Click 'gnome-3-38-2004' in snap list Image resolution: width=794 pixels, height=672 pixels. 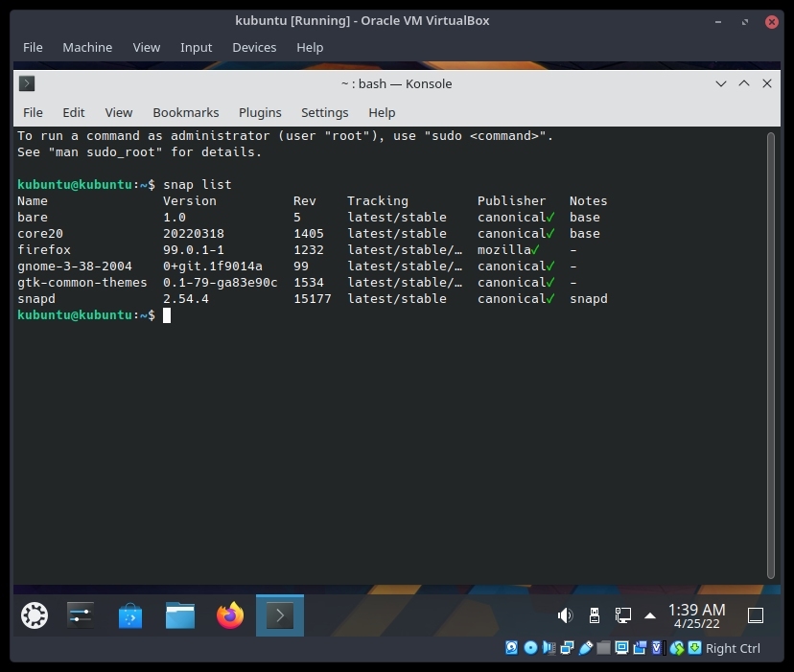pos(75,266)
